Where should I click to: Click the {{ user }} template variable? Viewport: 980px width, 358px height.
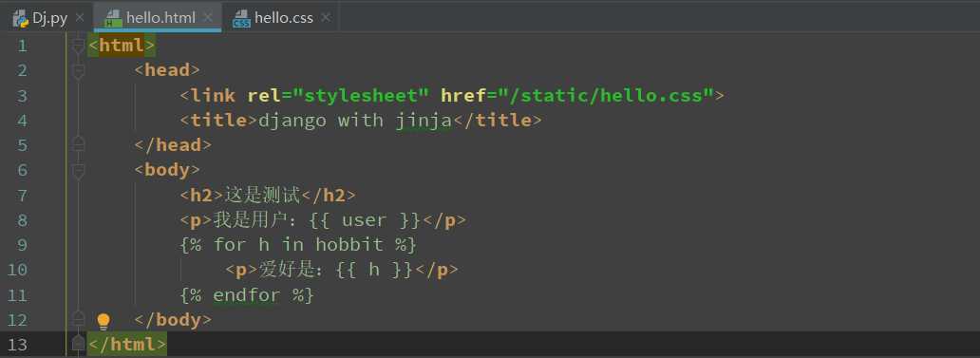tap(366, 220)
